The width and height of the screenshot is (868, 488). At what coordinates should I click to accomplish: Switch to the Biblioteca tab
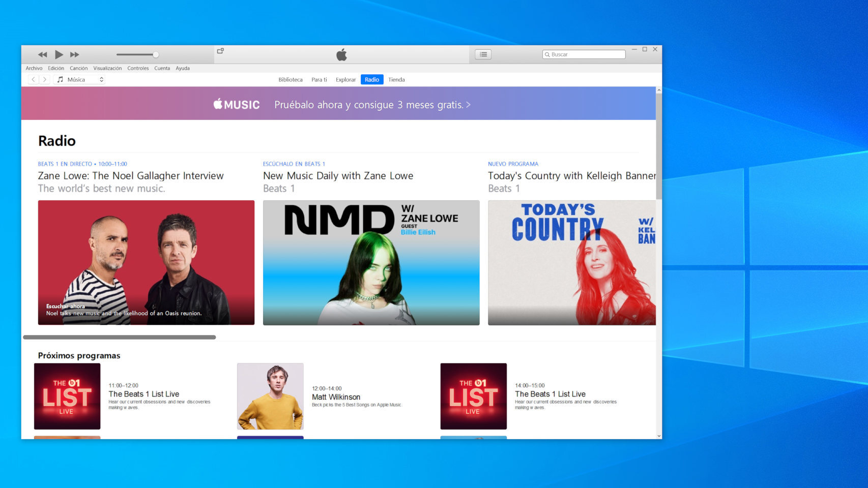tap(290, 80)
